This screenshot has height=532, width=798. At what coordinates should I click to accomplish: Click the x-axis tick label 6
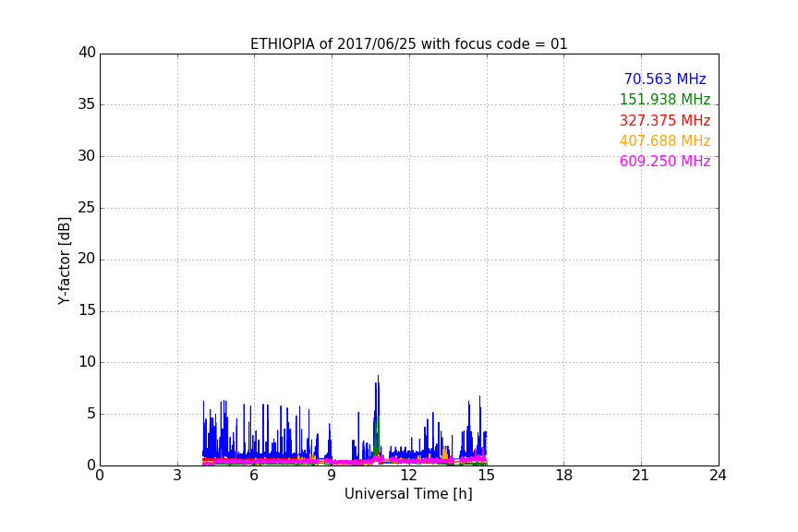click(x=254, y=476)
